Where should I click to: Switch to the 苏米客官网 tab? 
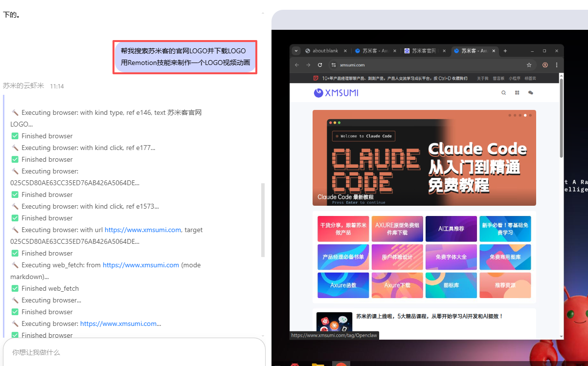click(424, 51)
